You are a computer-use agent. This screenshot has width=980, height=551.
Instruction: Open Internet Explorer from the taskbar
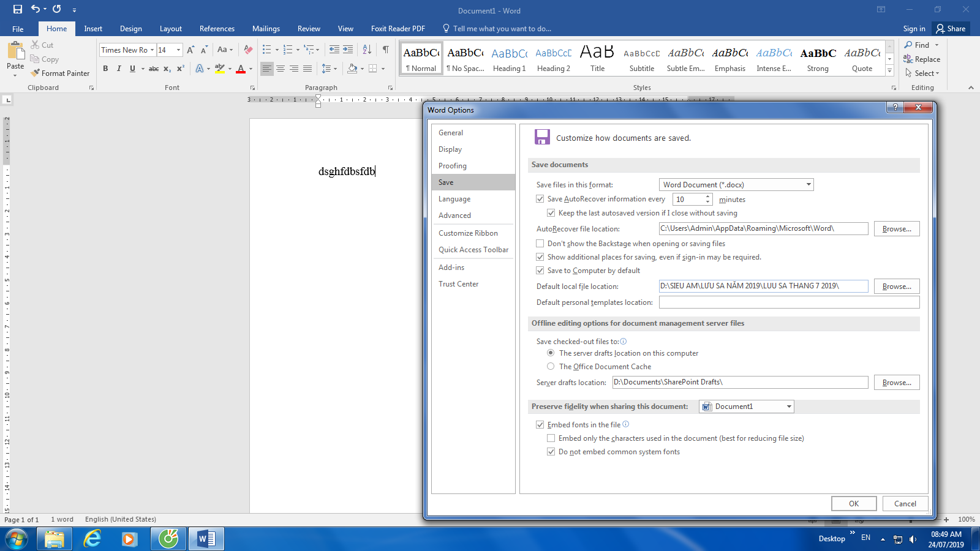(x=92, y=539)
